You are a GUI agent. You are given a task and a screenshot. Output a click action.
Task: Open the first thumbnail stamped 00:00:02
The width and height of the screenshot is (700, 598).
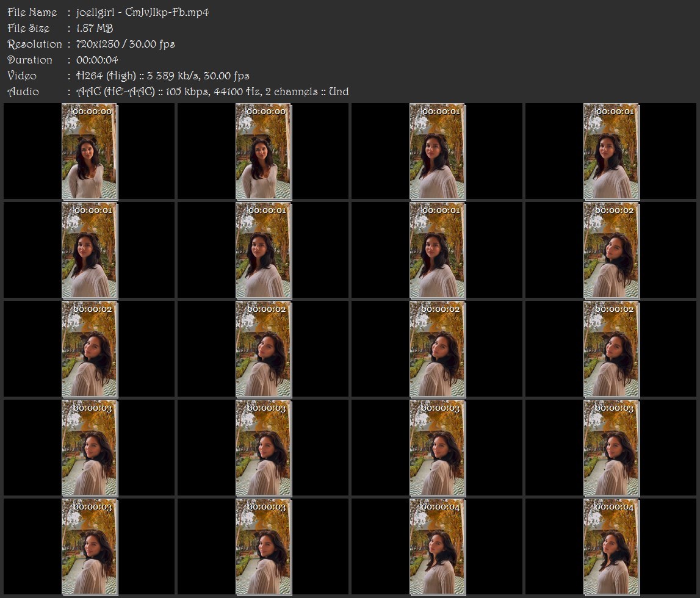pos(612,250)
